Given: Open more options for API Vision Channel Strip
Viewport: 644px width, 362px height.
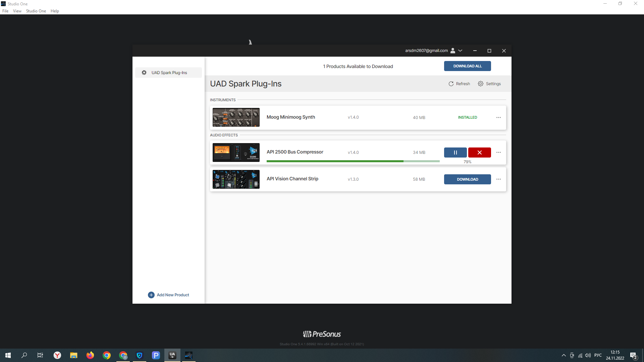Looking at the screenshot, I should click(x=498, y=179).
